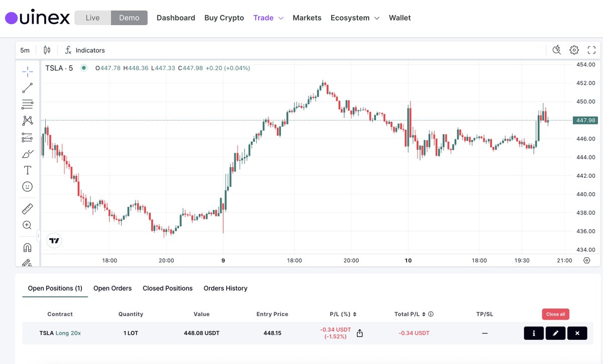Toggle the magnet snap mode
Screen dimensions: 603x364
(27, 248)
